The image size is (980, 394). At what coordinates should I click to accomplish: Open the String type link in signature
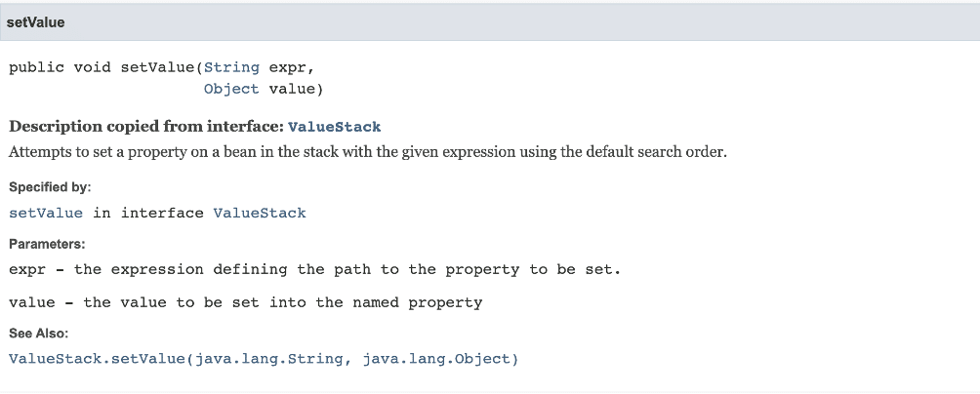231,67
